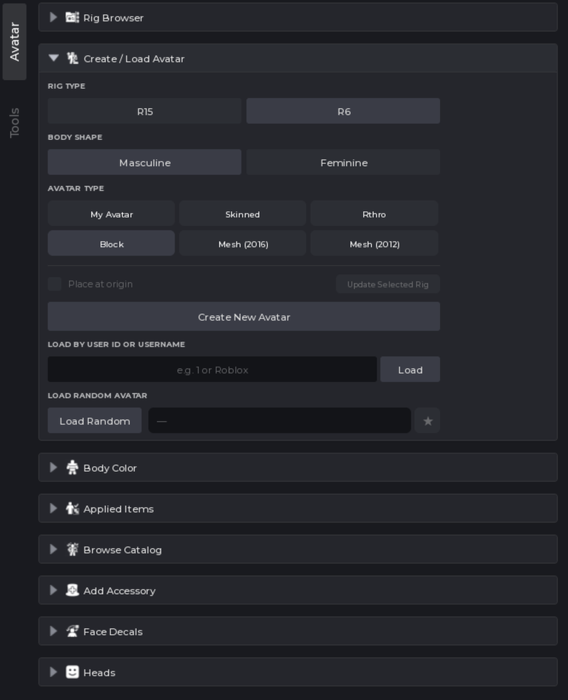Click Create New Avatar button
The height and width of the screenshot is (700, 568).
[244, 317]
